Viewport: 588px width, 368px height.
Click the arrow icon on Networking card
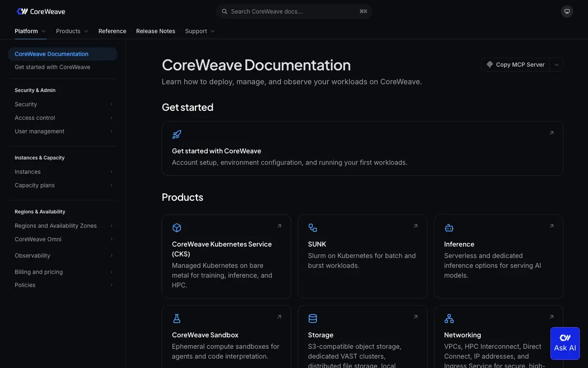click(x=552, y=317)
